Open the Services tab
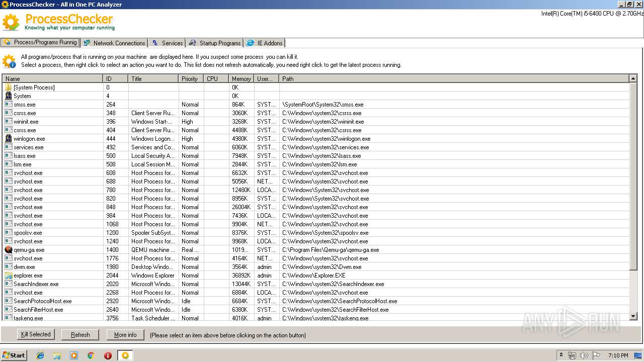 click(168, 43)
